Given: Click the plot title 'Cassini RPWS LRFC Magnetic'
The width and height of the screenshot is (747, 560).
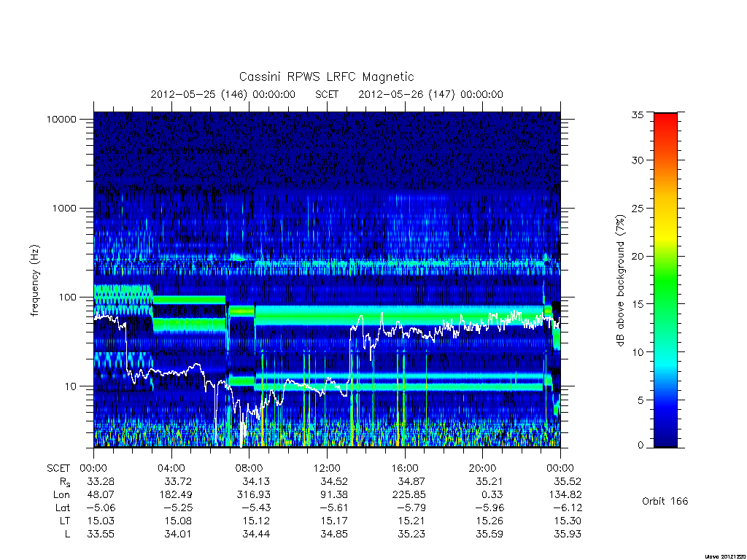Looking at the screenshot, I should [x=326, y=77].
